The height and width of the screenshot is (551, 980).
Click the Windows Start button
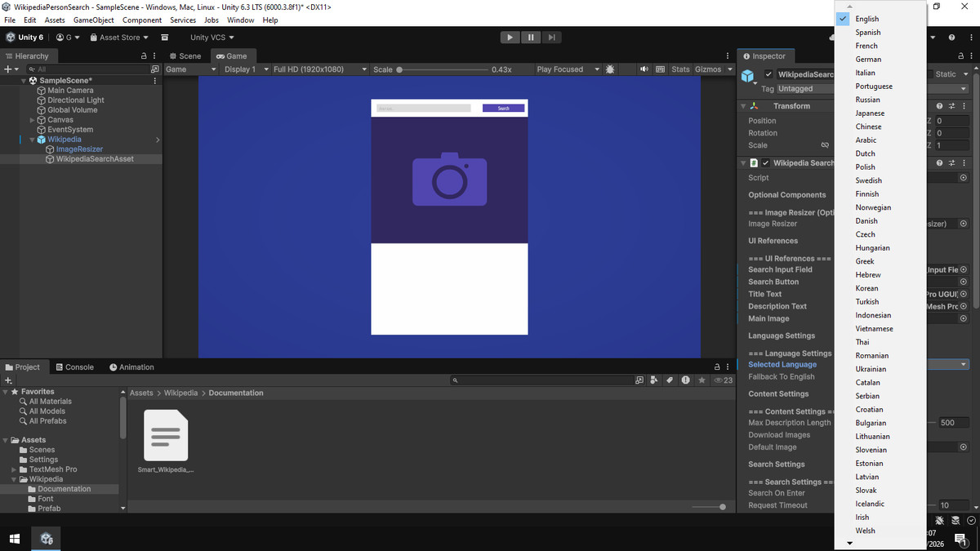(x=14, y=539)
